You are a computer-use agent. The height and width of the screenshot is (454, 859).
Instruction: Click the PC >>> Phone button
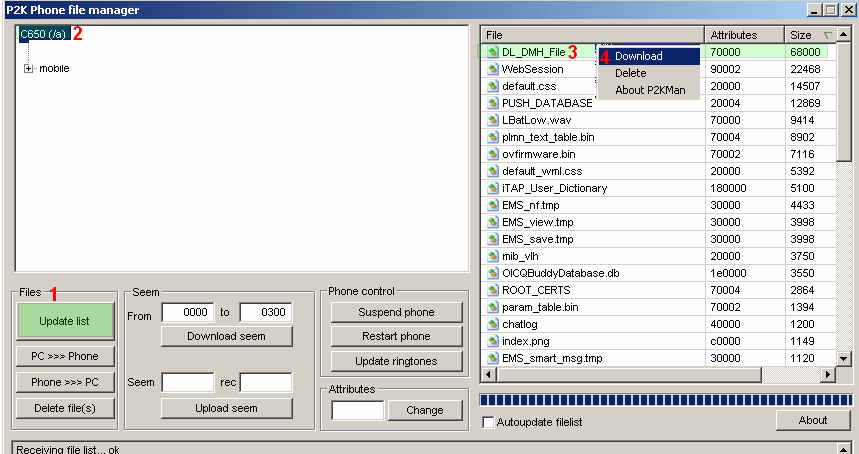65,356
